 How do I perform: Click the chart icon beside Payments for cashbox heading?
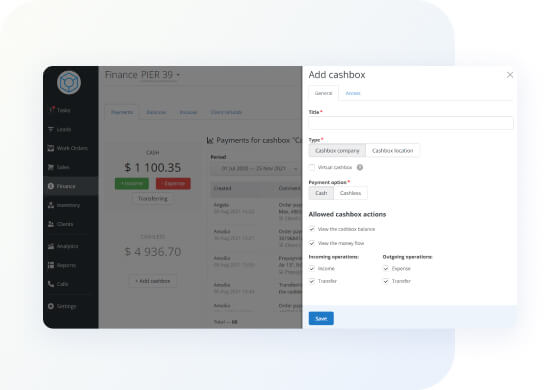click(x=210, y=141)
